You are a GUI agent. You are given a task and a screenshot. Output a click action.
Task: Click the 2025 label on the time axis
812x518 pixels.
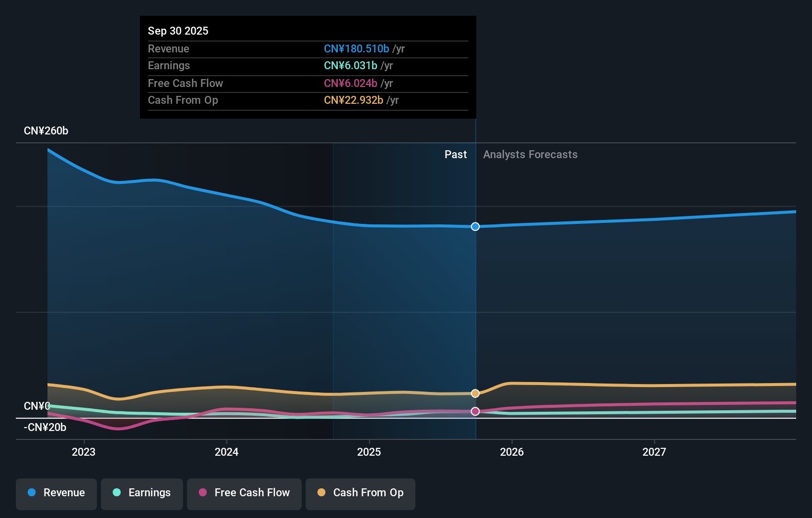369,451
